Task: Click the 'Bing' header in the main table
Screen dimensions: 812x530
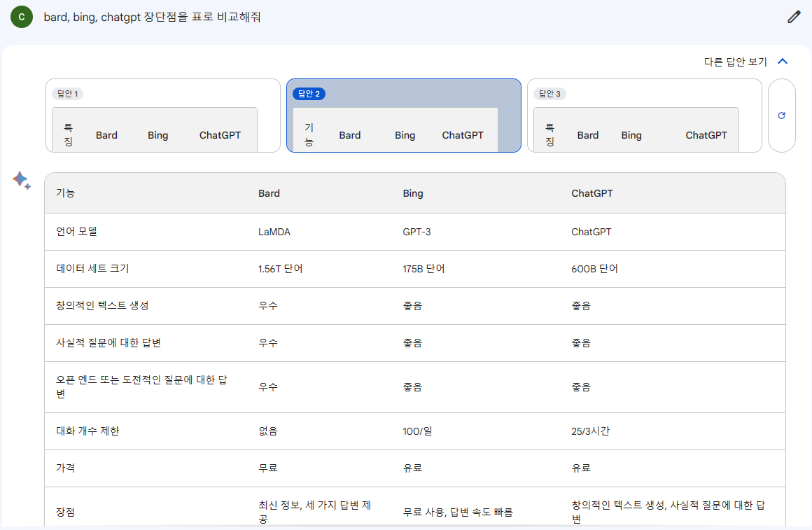Action: (413, 193)
